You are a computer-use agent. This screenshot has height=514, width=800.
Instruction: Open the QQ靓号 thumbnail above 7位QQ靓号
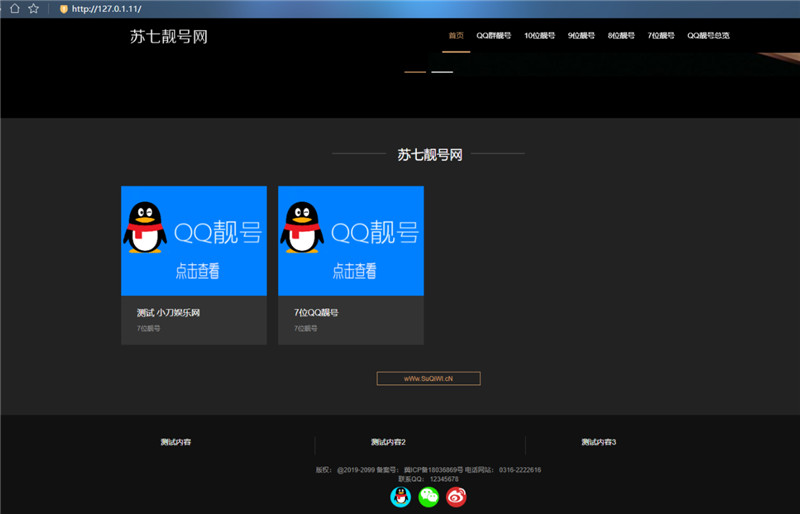coord(351,240)
